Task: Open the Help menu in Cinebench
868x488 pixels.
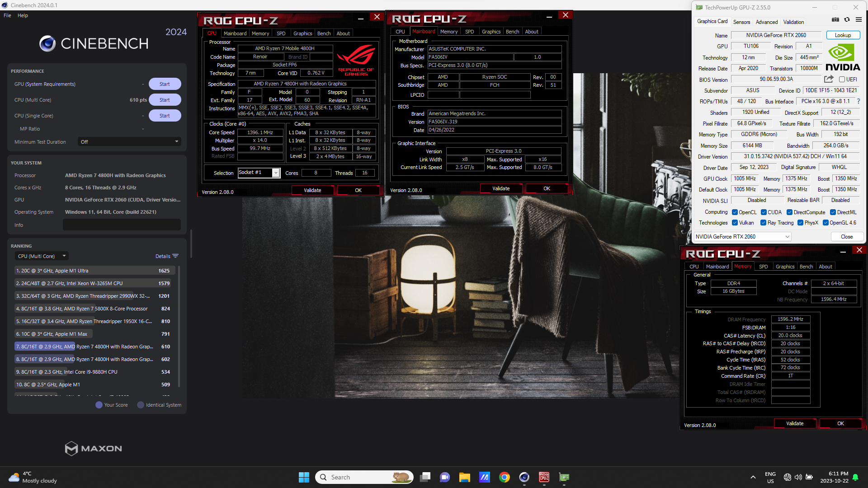Action: [23, 15]
